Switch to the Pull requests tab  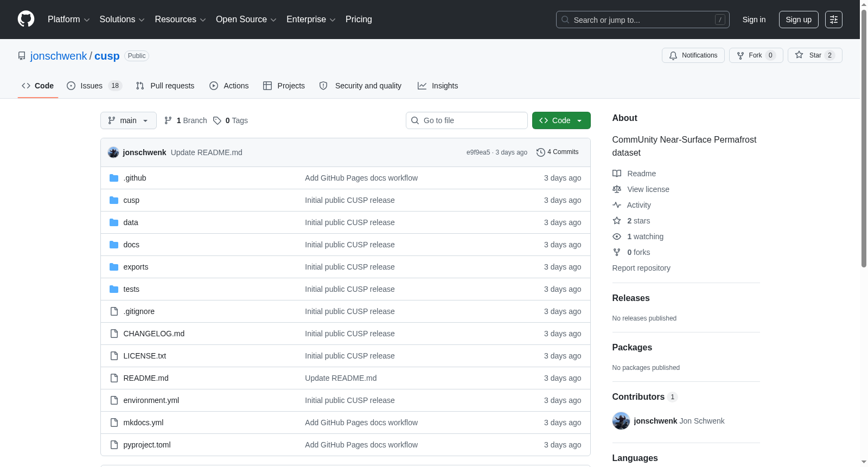pyautogui.click(x=165, y=86)
